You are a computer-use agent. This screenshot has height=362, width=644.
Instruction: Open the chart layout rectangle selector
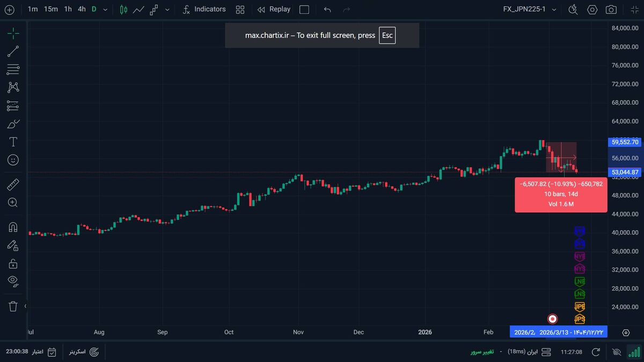pyautogui.click(x=304, y=10)
